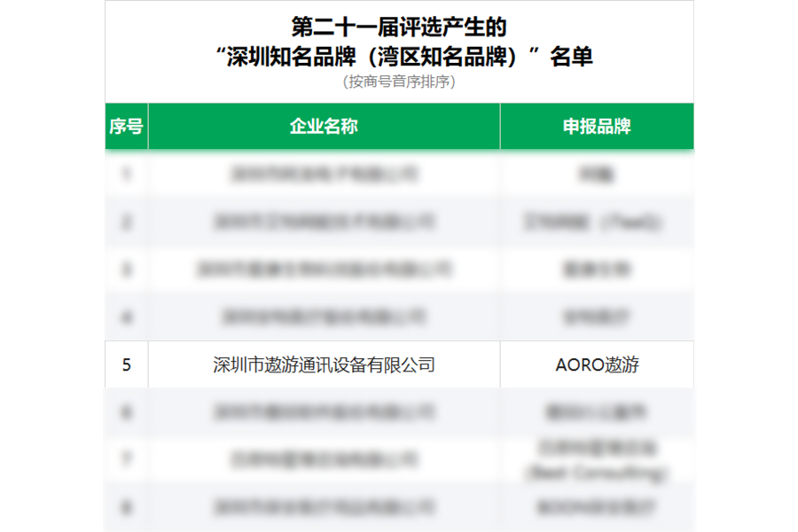Select the blurred row number 2 cell
This screenshot has height=532, width=798.
126,222
